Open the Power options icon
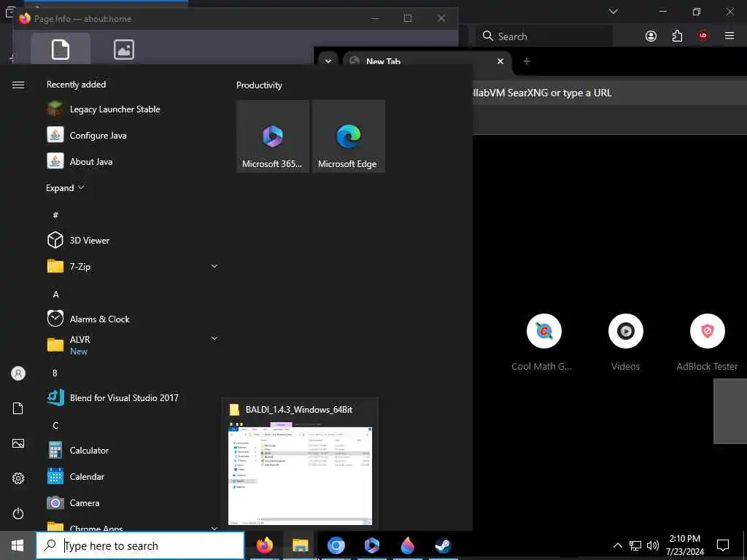747x560 pixels. tap(18, 513)
